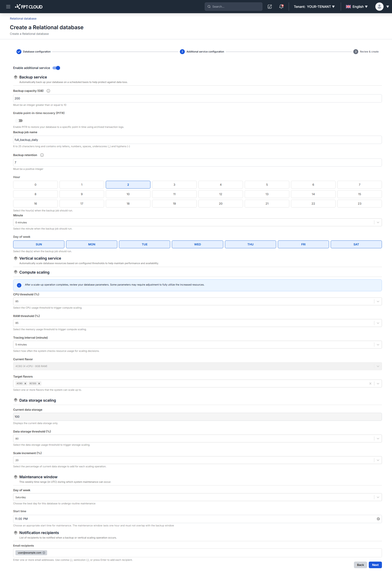Click the FPT Cloud logo
The width and height of the screenshot is (392, 583).
(29, 7)
